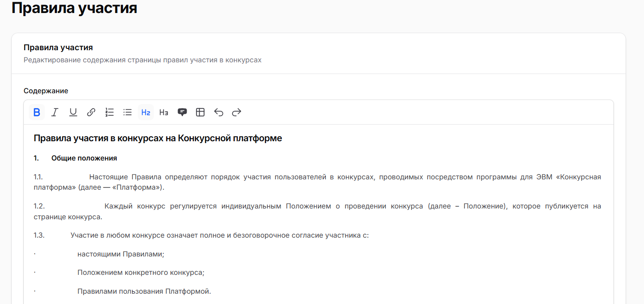Toggle Heading 2 style
The image size is (644, 304).
click(x=146, y=112)
